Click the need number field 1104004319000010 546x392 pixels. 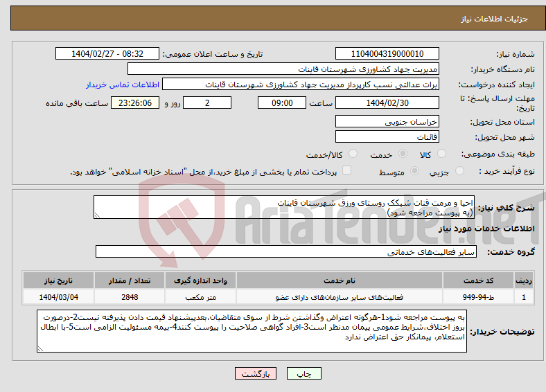coord(387,53)
